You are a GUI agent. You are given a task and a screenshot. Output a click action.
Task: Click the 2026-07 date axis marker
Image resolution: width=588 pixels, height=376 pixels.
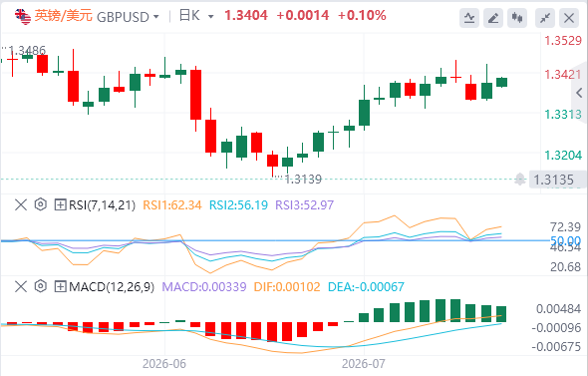coord(363,364)
